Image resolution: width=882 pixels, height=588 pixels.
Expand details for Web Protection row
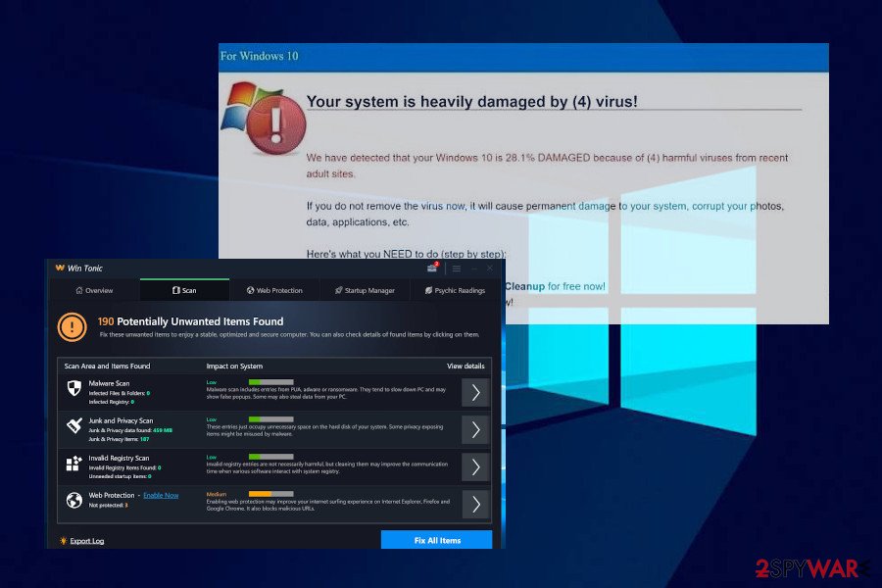[x=475, y=504]
